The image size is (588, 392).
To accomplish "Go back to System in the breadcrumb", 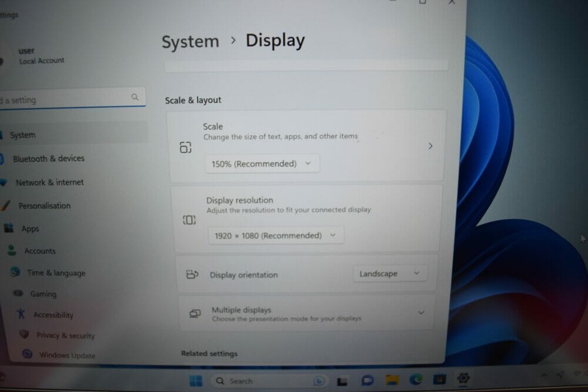I will (190, 41).
